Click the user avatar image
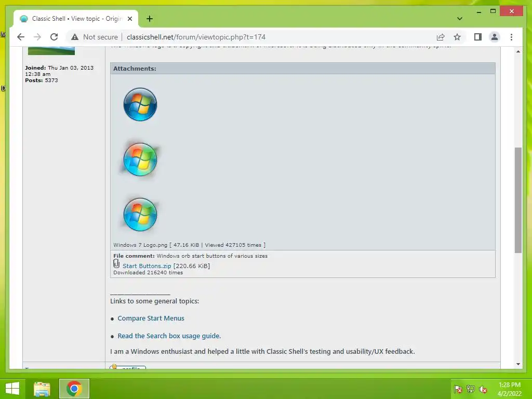This screenshot has width=532, height=399. pyautogui.click(x=51, y=51)
